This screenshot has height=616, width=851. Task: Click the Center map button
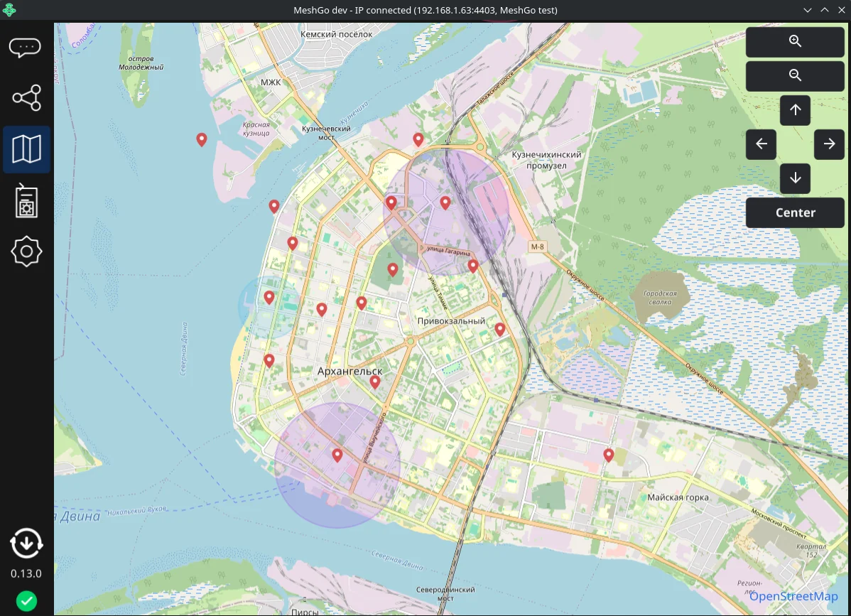(x=795, y=212)
